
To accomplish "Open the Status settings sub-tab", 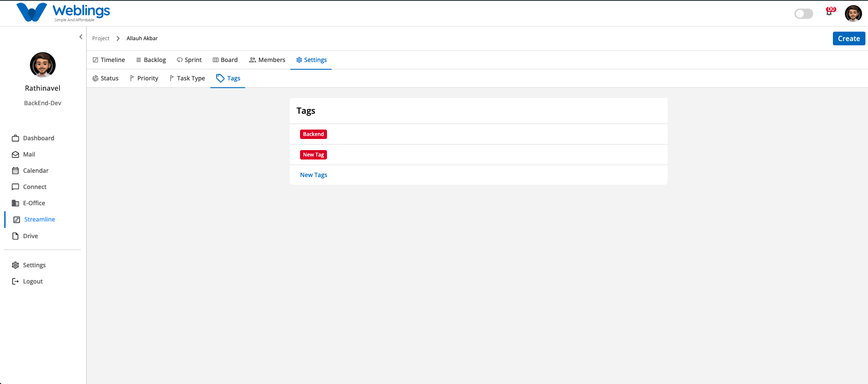I will (105, 78).
